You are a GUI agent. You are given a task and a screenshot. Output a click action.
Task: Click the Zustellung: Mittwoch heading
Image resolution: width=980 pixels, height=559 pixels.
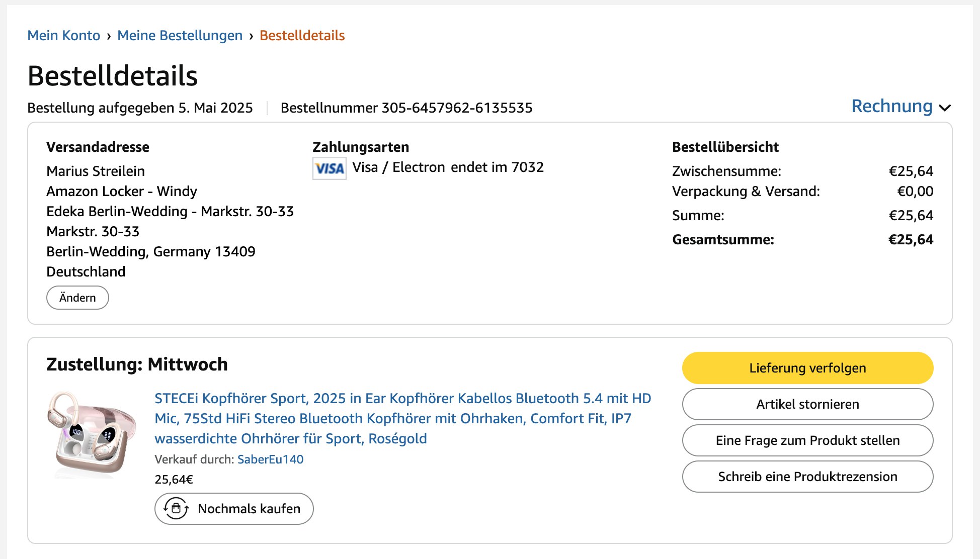(137, 364)
